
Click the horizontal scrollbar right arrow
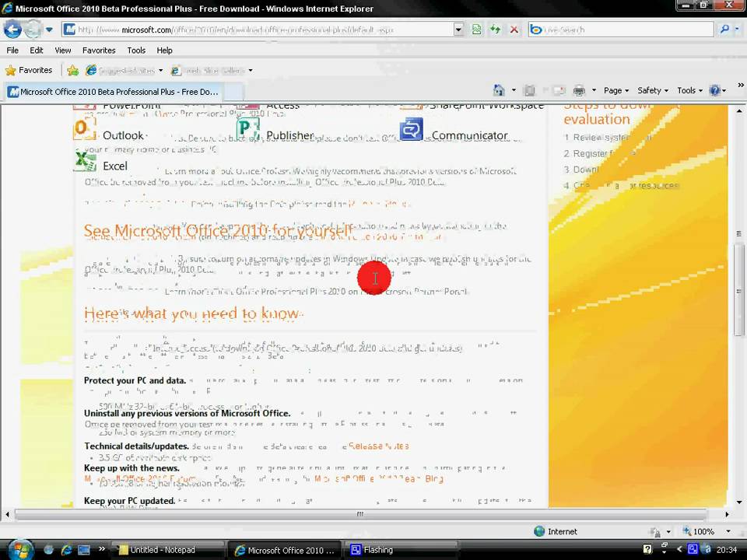coord(727,514)
